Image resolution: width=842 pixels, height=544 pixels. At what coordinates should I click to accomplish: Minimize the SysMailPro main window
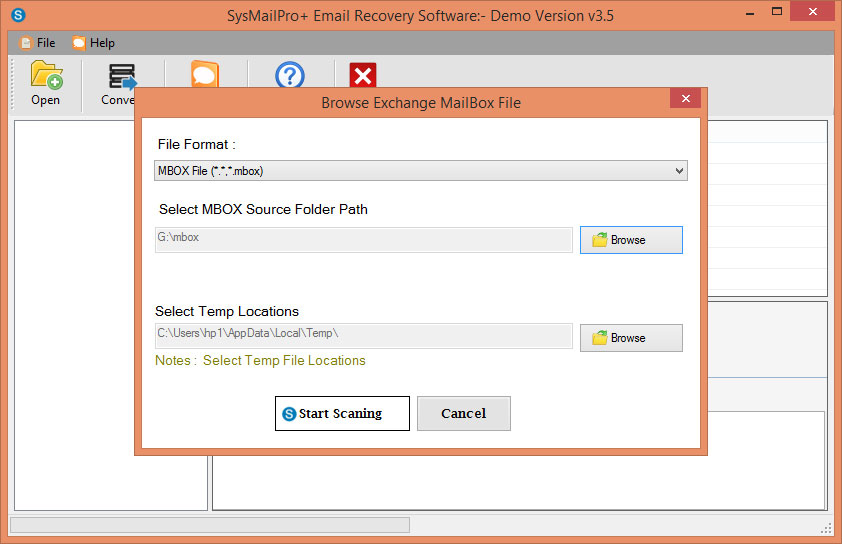point(750,12)
